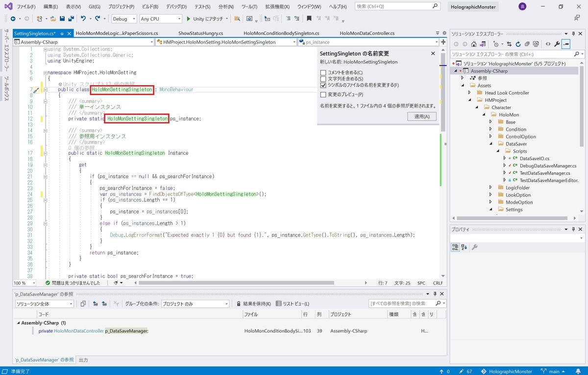Click the Undo arrow icon

pos(83,19)
